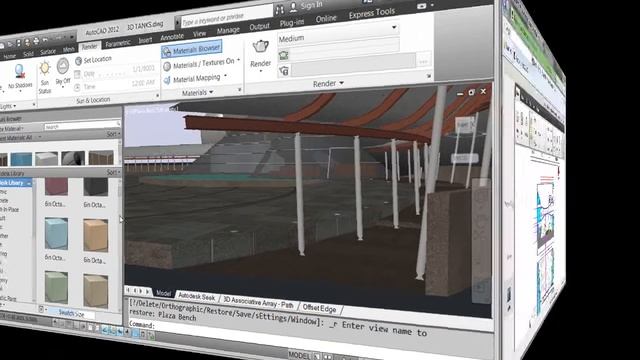Select the dark gray cube material thumbnail
The width and height of the screenshot is (640, 360).
96,187
